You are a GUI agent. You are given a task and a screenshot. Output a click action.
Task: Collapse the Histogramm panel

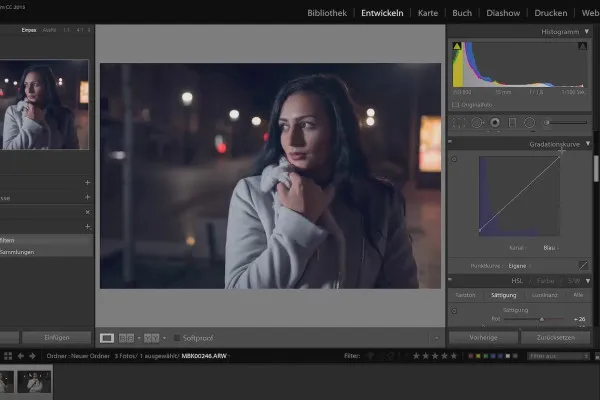[x=586, y=32]
